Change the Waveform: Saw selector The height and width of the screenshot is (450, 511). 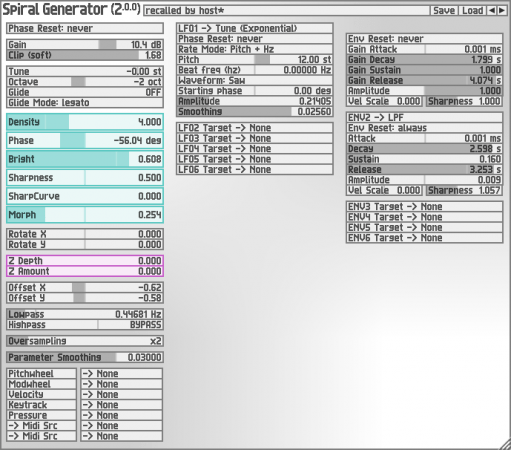[x=255, y=80]
